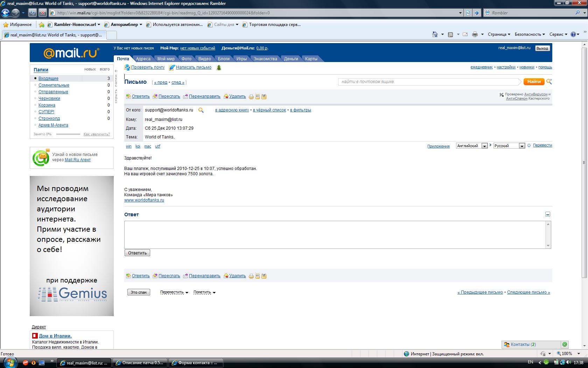588x368 pixels.
Task: Click the small Christmas tree icon
Action: coord(219,68)
